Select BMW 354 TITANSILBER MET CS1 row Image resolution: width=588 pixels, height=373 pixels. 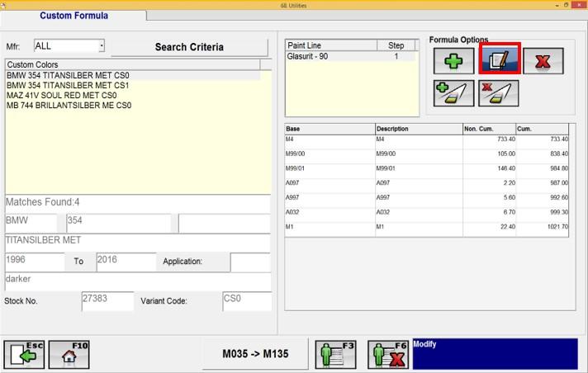133,86
